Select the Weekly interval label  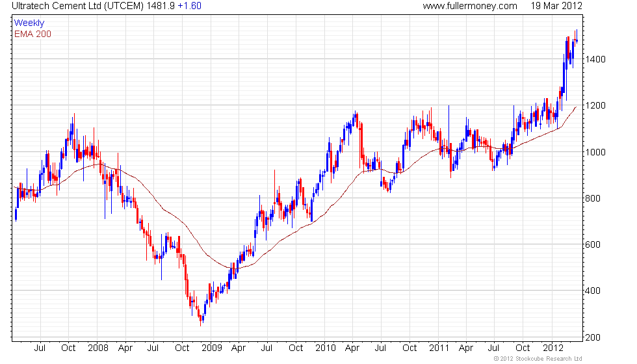coord(29,23)
